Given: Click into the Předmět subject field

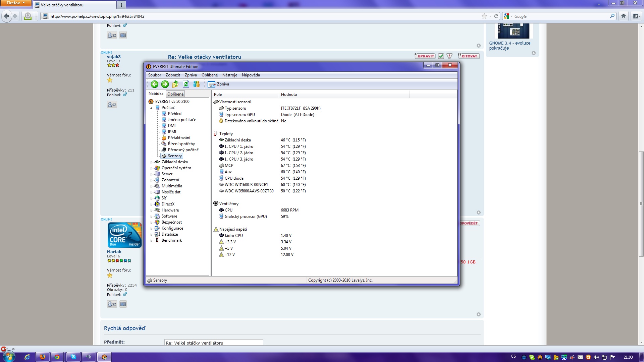Looking at the screenshot, I should pos(213,343).
